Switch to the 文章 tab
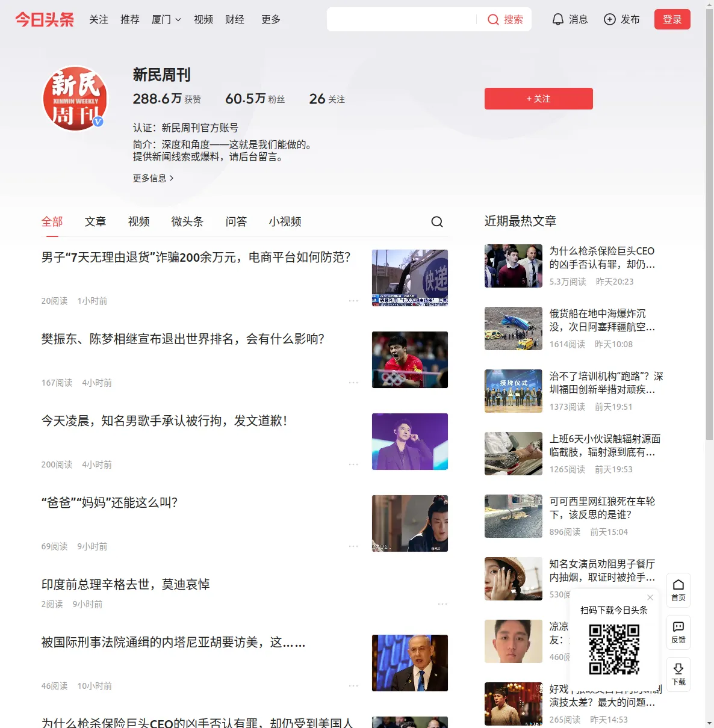 click(x=96, y=222)
